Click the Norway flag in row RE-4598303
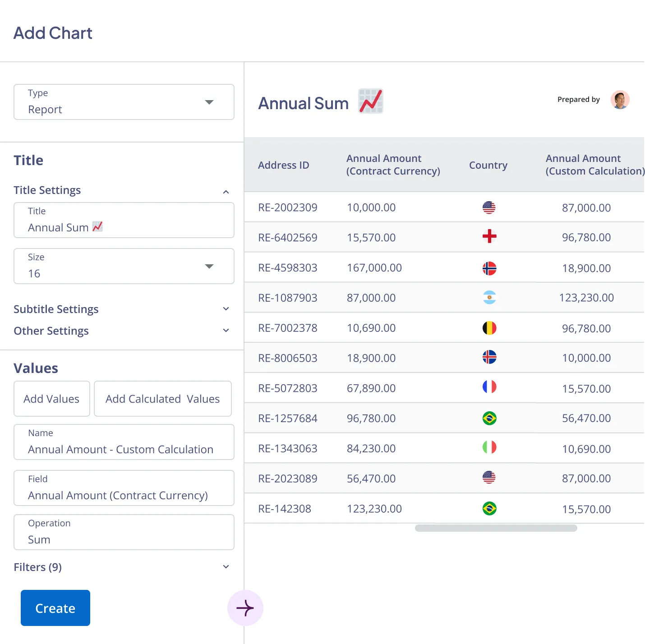The width and height of the screenshot is (645, 644). (x=489, y=268)
